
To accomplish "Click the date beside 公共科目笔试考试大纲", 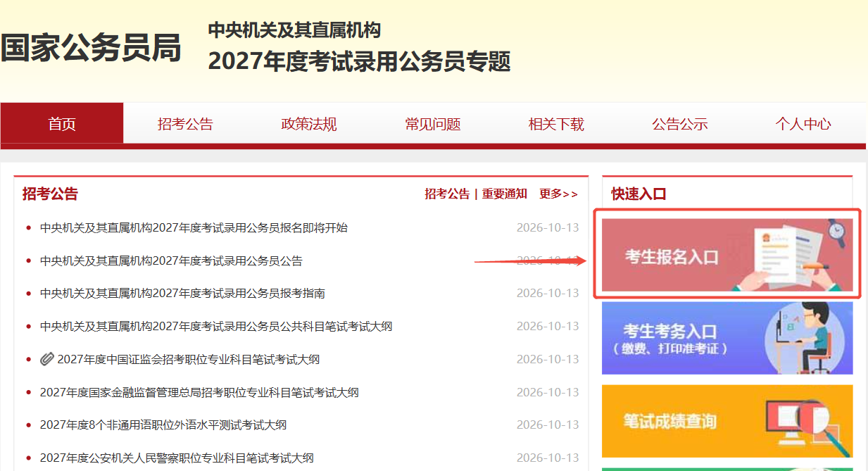I will point(548,326).
